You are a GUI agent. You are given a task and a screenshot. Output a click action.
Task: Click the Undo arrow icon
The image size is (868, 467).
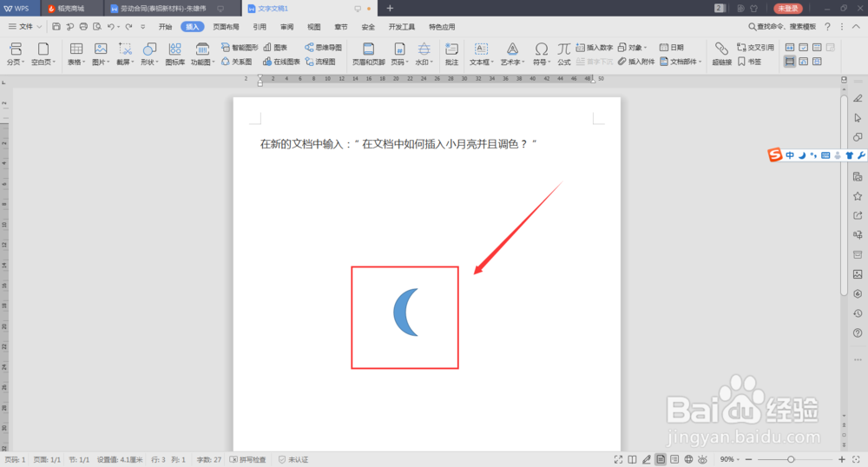[111, 27]
